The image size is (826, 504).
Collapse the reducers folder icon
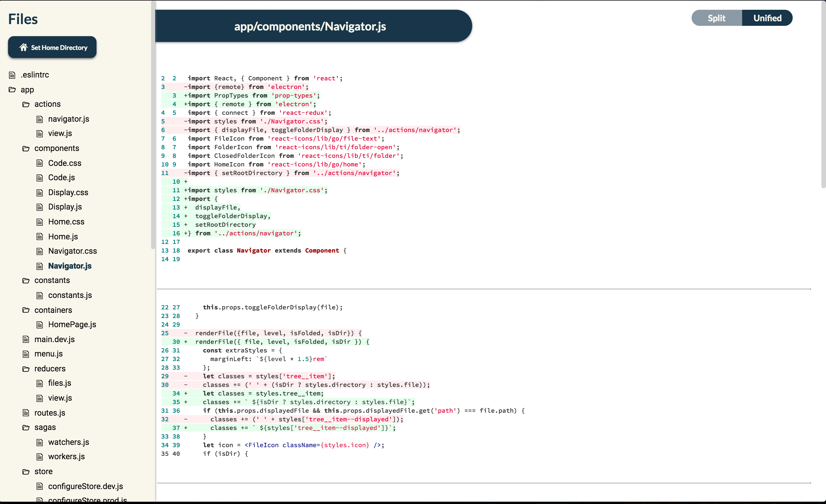click(26, 369)
